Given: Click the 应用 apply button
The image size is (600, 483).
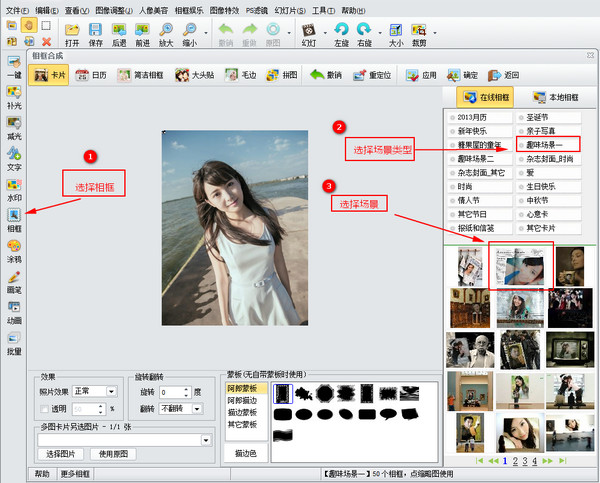Looking at the screenshot, I should 421,75.
